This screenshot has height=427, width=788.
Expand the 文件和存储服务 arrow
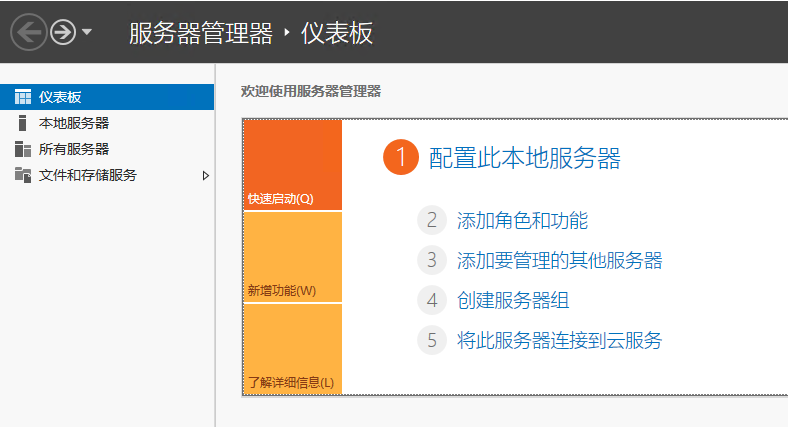206,175
